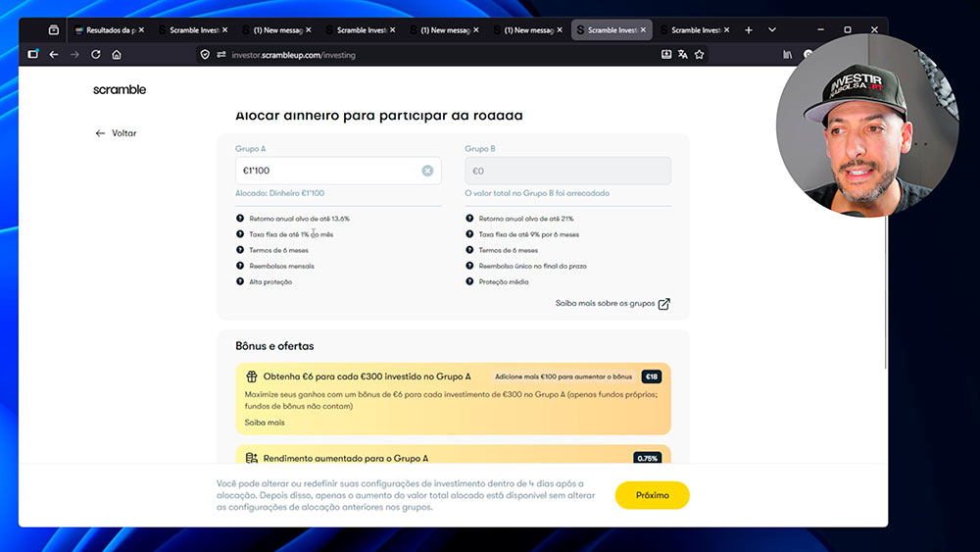Go to browser home page
This screenshot has width=980, height=552.
point(117,55)
